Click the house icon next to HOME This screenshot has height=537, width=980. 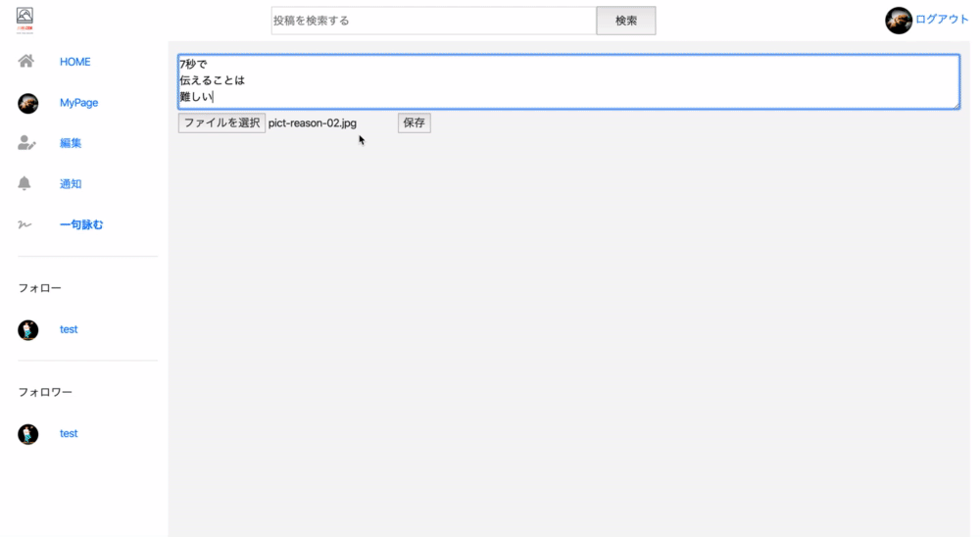pos(25,61)
